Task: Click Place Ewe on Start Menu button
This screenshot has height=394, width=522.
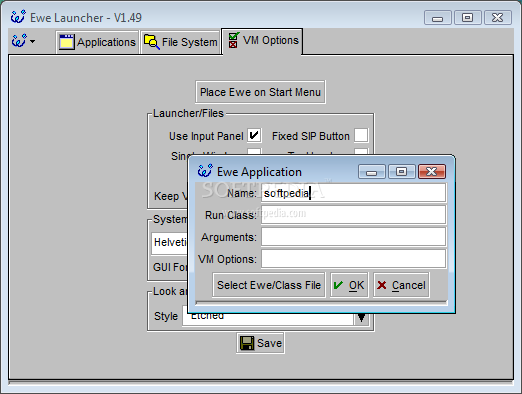Action: point(260,92)
